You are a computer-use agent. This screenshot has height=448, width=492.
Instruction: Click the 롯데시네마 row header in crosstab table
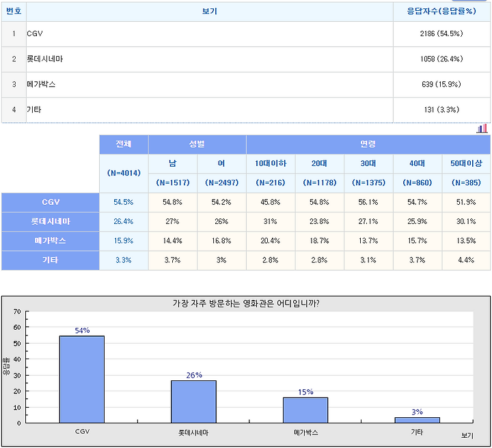51,222
